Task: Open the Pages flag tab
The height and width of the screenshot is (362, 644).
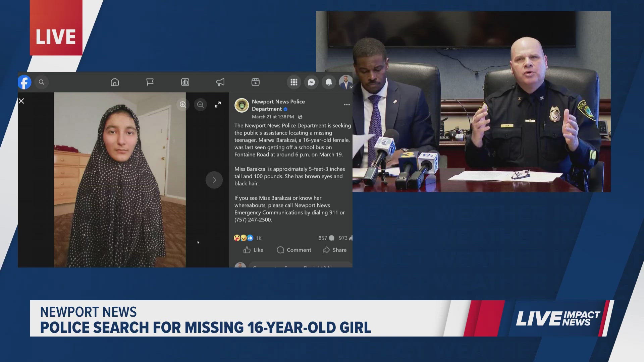Action: point(150,82)
